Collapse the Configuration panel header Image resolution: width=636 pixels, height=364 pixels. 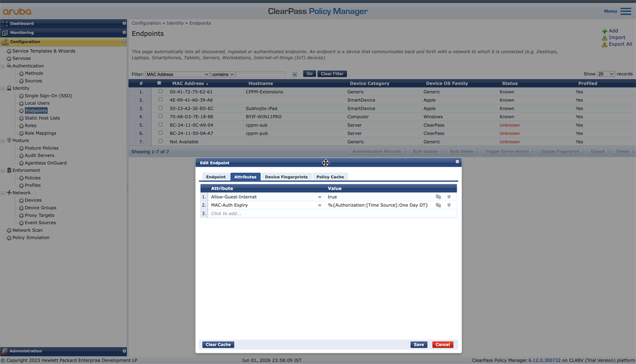click(64, 41)
